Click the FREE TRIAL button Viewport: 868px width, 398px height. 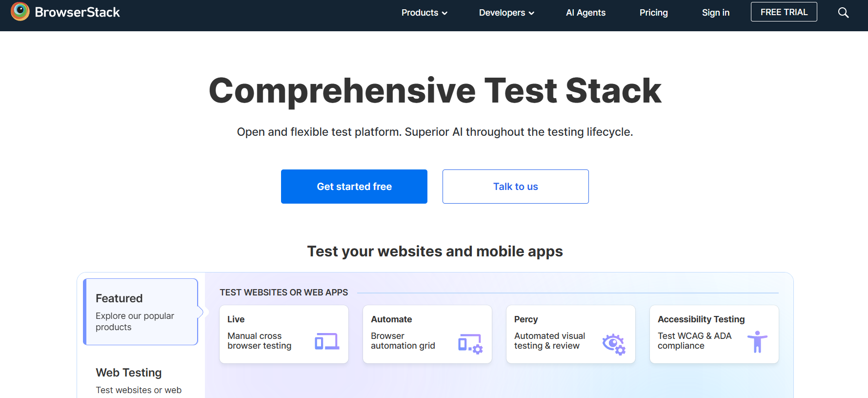coord(784,12)
